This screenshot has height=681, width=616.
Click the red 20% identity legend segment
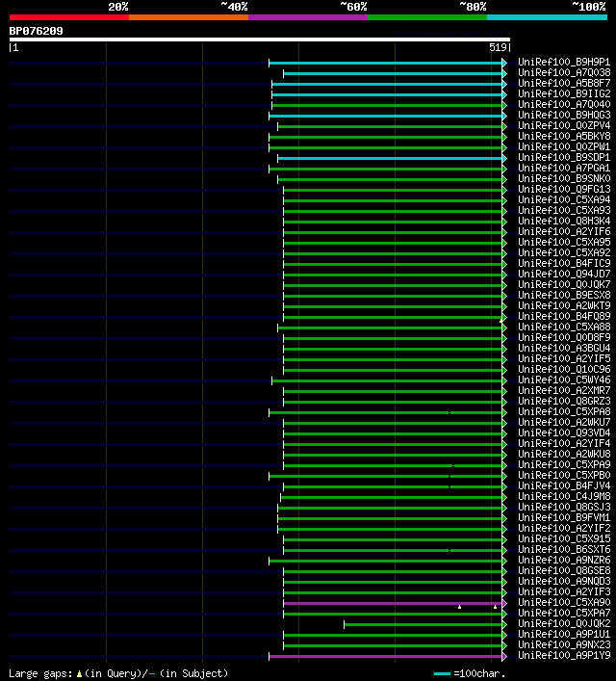pos(69,17)
